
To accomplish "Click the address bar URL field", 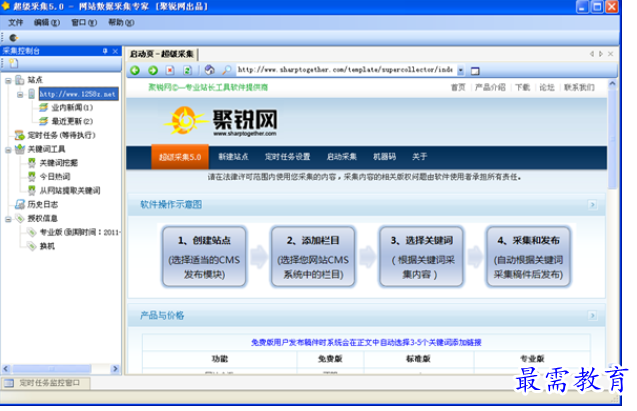I will pyautogui.click(x=345, y=70).
